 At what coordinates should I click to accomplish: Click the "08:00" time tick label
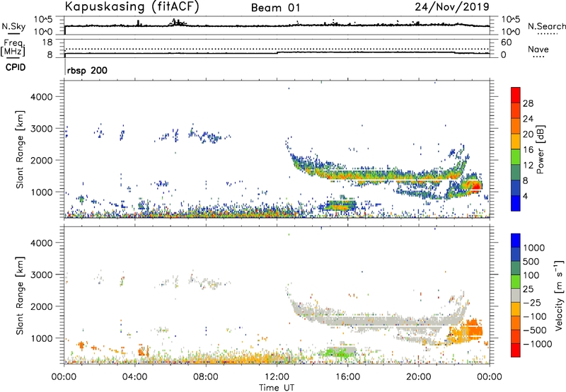(x=206, y=376)
